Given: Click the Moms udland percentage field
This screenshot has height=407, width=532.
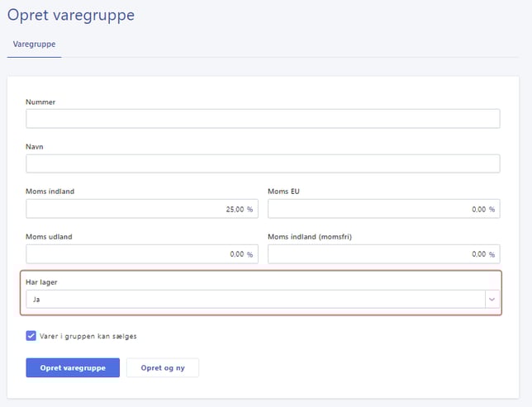Looking at the screenshot, I should click(x=142, y=254).
